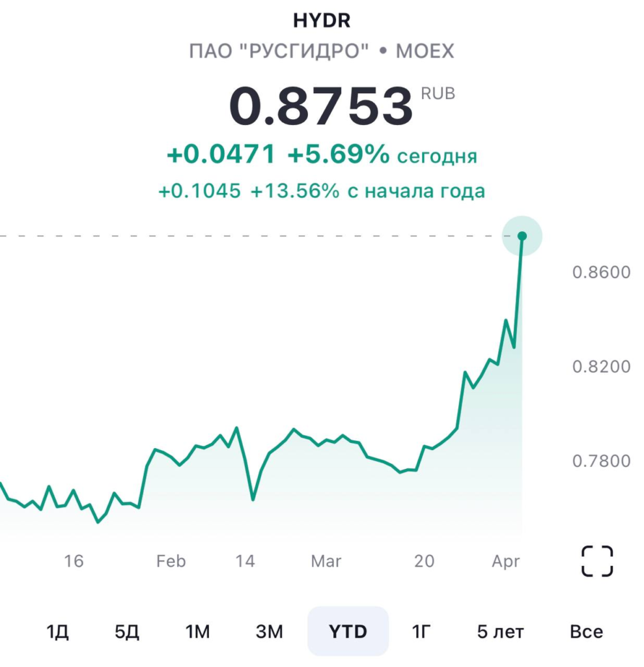Click the 0.7800 price axis label

(601, 461)
